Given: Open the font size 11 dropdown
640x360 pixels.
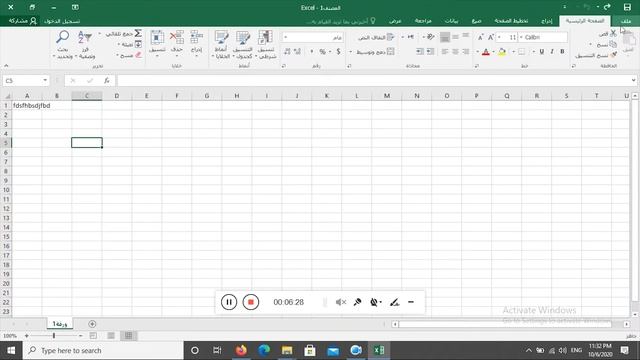Looking at the screenshot, I should (499, 37).
